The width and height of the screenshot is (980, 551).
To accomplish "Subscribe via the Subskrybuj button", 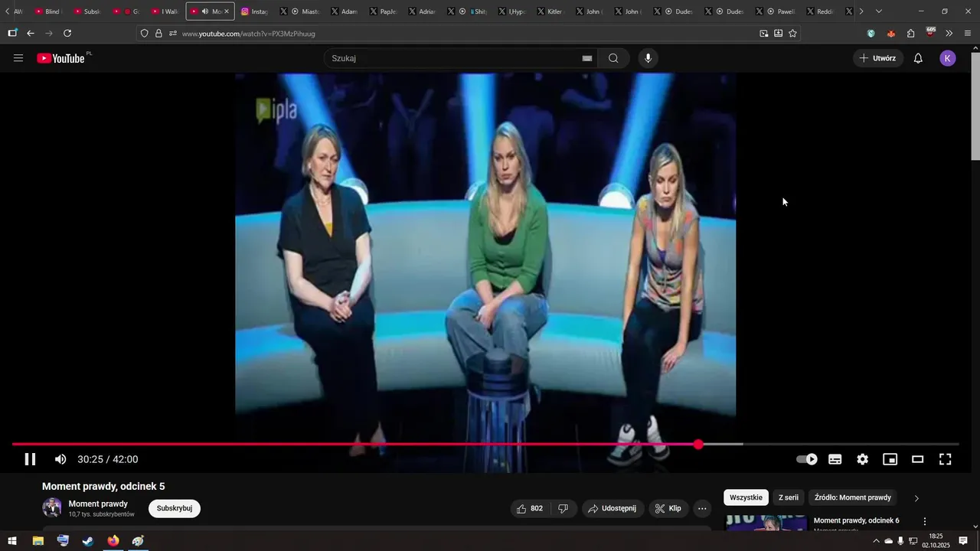I will pos(175,508).
